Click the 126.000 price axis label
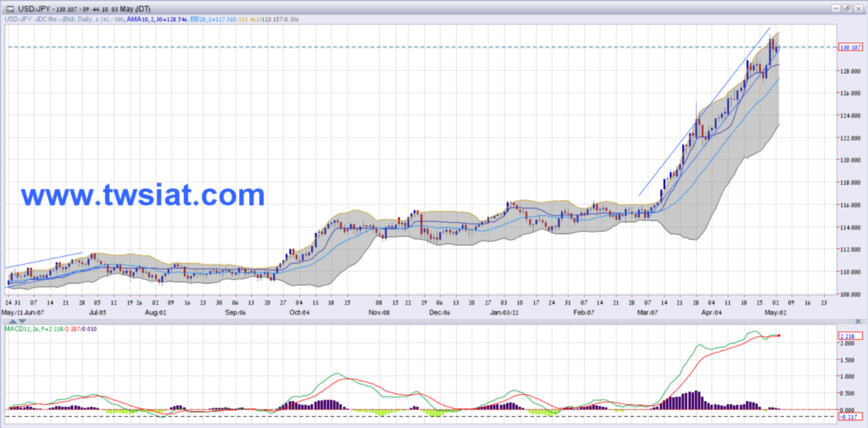Viewport: 868px width, 428px height. [851, 93]
